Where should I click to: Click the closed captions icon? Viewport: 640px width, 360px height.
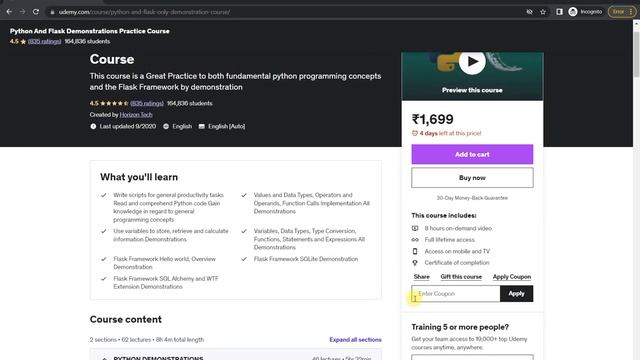tap(202, 127)
